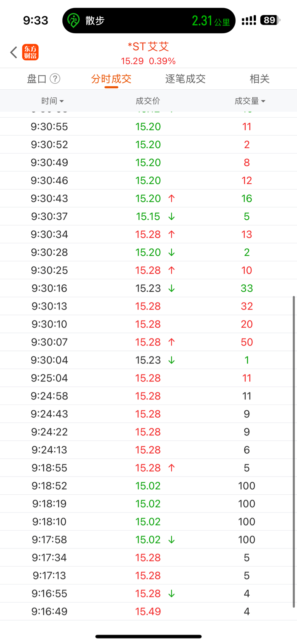
Task: Select the 9:30:07 trade row with volume 50
Action: coord(148,342)
